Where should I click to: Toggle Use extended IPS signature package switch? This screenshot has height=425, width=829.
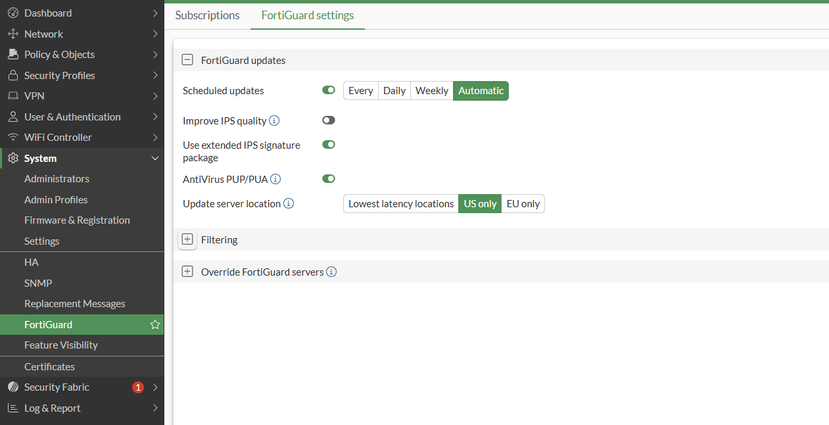[328, 144]
